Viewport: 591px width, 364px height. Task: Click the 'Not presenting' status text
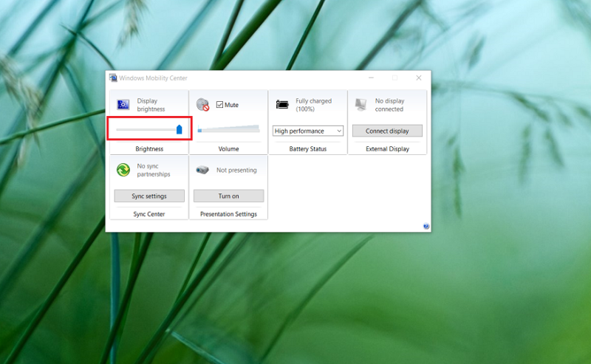(x=236, y=170)
